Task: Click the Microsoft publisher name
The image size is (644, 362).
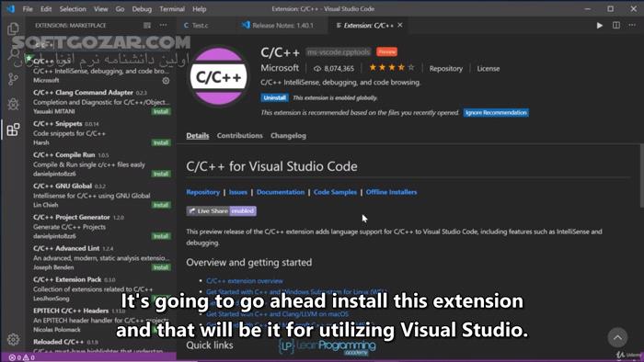Action: click(x=280, y=68)
